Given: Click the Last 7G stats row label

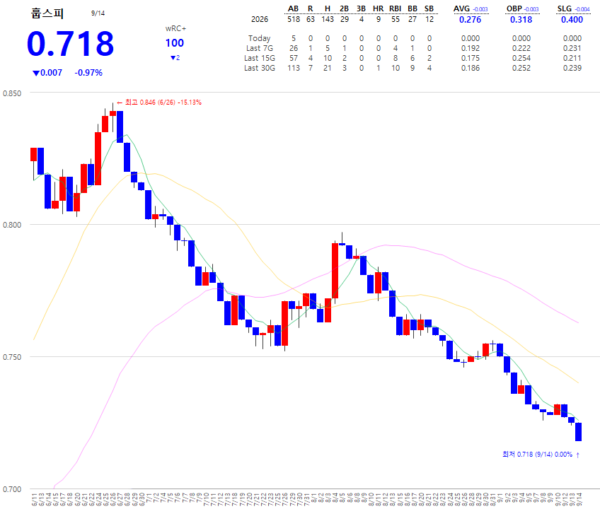Looking at the screenshot, I should pyautogui.click(x=259, y=48).
